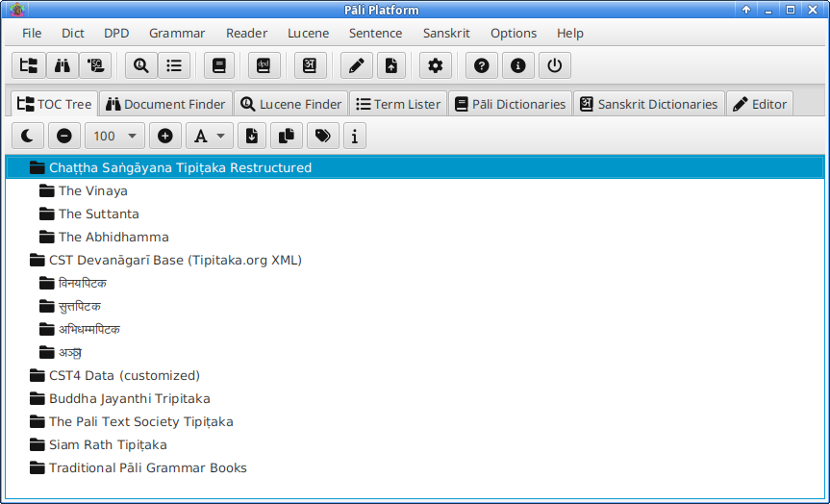The height and width of the screenshot is (504, 830).
Task: Click the power exit icon
Action: tap(554, 65)
